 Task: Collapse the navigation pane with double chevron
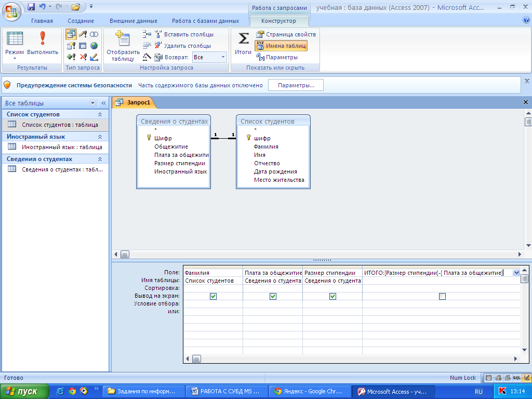coord(103,103)
